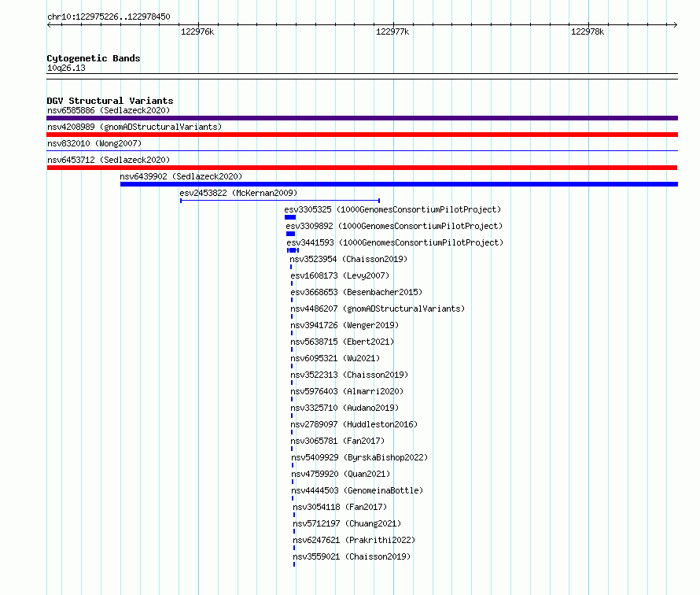Image resolution: width=700 pixels, height=595 pixels.
Task: Select nsv3559021 (Chaisson2019) label
Action: pyautogui.click(x=352, y=556)
